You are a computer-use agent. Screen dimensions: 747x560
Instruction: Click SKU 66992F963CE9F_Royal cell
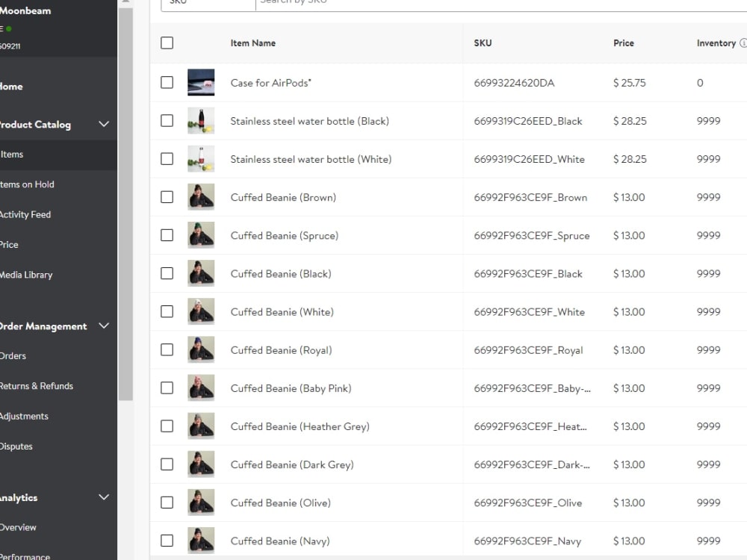coord(528,350)
